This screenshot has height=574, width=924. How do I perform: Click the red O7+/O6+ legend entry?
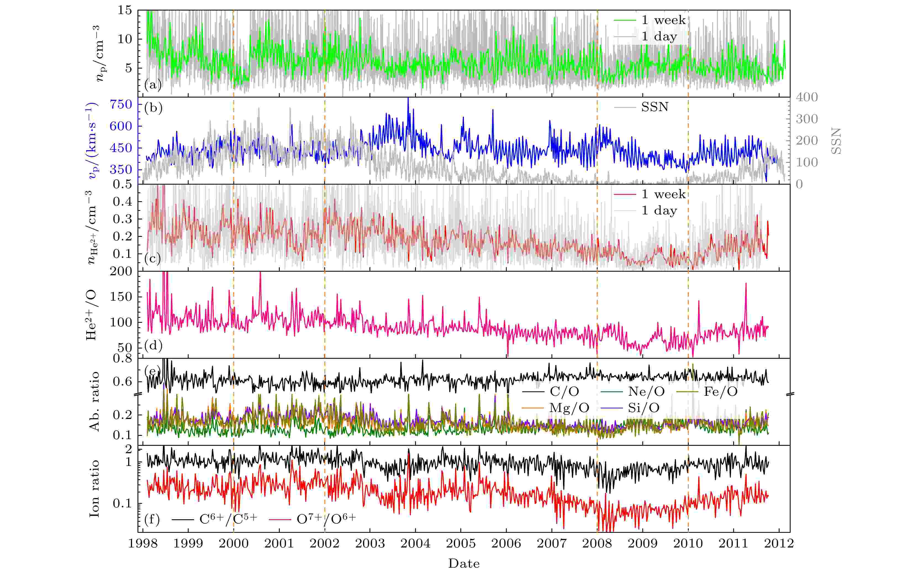coord(313,519)
